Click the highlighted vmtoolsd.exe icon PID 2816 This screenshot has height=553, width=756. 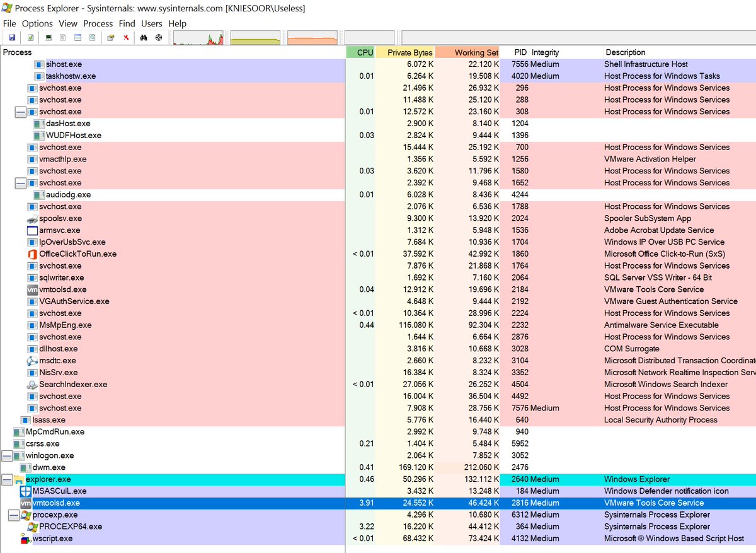26,503
